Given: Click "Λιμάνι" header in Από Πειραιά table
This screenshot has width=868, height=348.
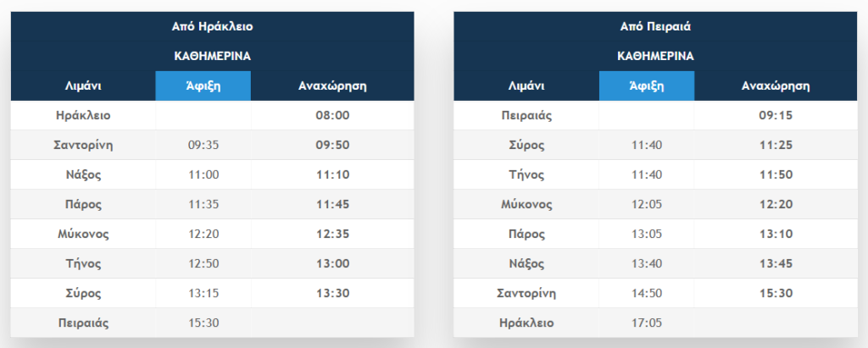Looking at the screenshot, I should click(x=526, y=86).
